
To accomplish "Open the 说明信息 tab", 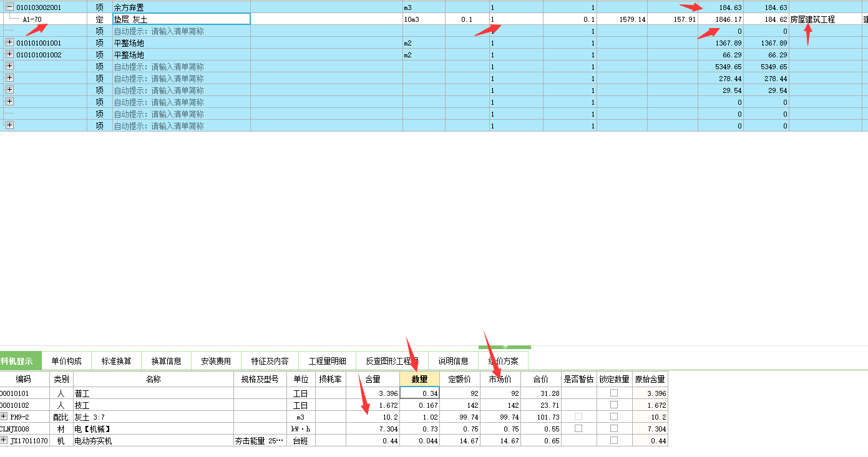I will (453, 361).
